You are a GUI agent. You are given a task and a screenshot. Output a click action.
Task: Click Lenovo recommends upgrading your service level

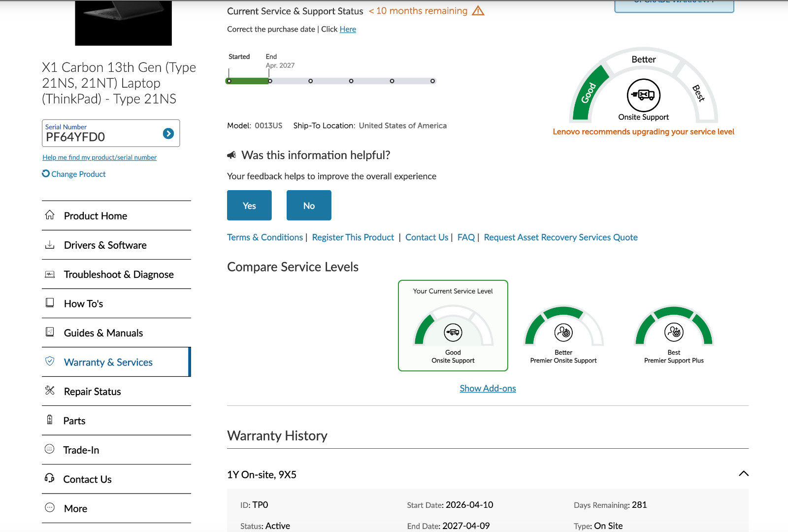click(643, 132)
